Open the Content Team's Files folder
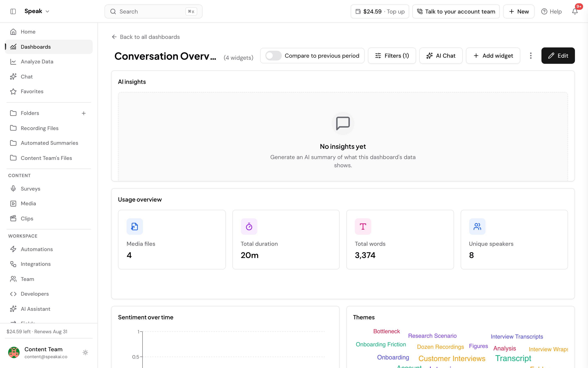588x368 pixels. tap(49, 158)
